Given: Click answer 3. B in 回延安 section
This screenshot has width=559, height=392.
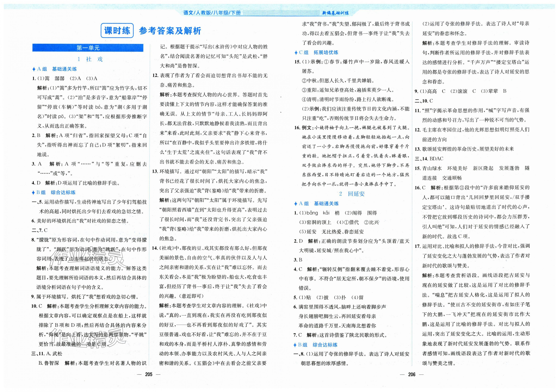Looking at the screenshot, I should 298,260.
